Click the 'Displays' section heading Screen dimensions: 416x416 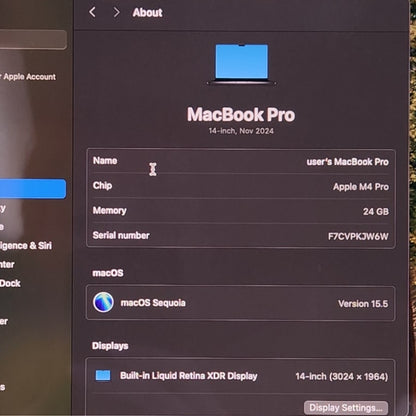coord(110,346)
